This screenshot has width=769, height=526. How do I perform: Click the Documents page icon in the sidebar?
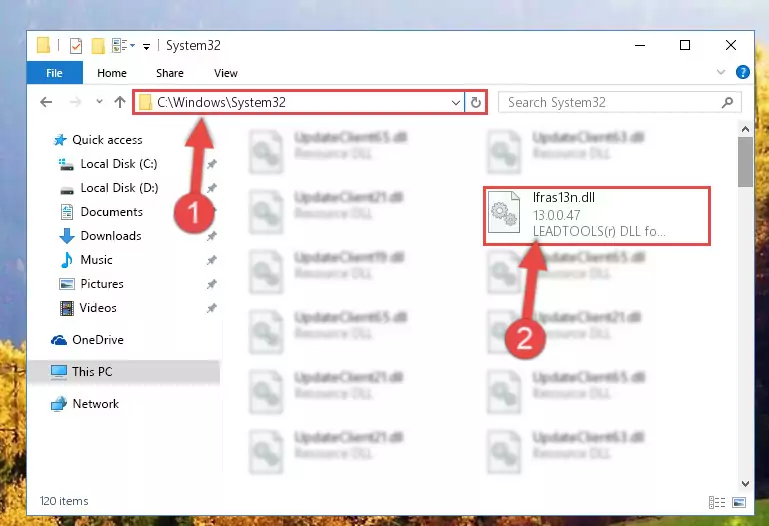point(67,212)
